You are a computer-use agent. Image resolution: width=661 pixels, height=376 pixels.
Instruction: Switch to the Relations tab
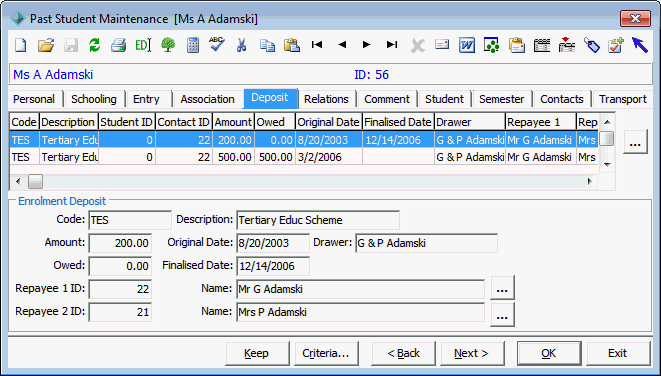(326, 99)
